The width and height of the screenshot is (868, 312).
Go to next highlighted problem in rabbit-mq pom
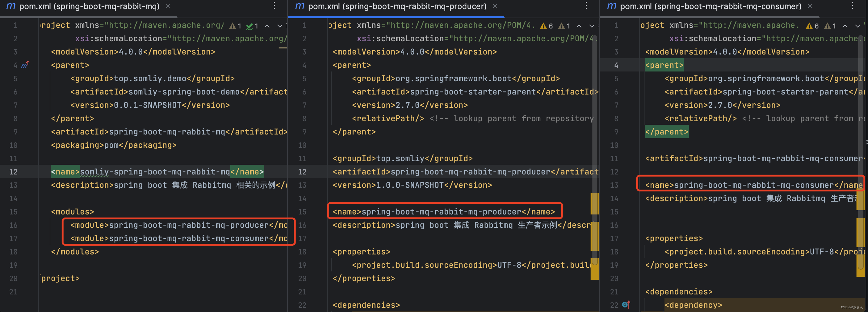point(280,26)
